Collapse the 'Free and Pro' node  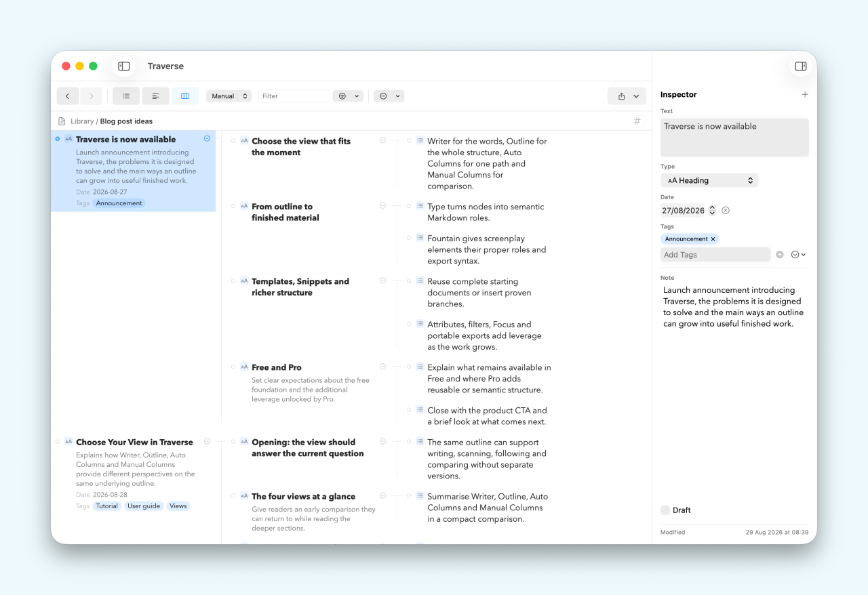point(382,367)
